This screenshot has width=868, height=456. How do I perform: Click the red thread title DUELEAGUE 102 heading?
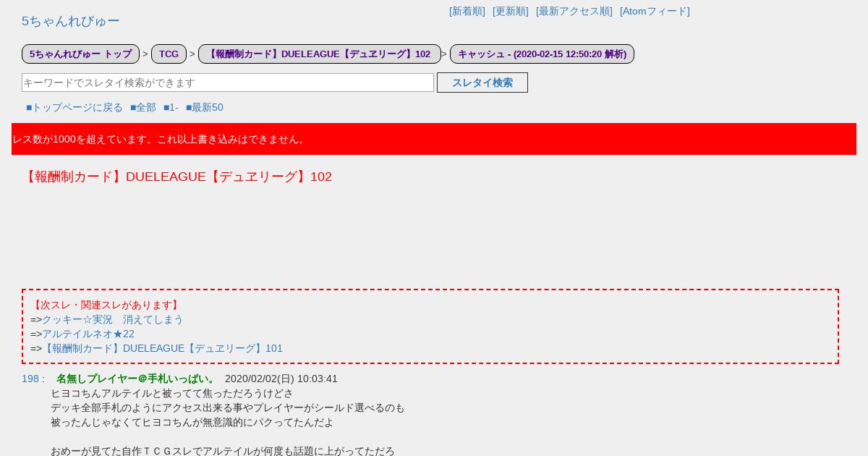tap(176, 177)
